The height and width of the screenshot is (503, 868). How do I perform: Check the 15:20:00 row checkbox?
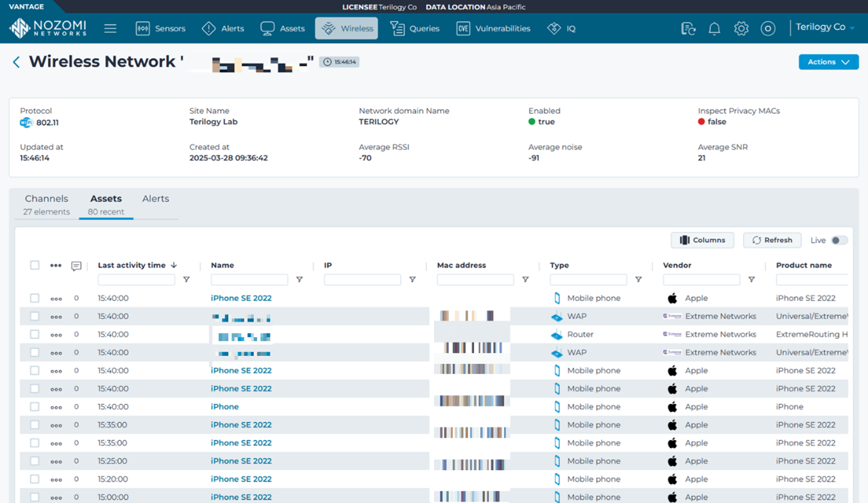tap(35, 479)
